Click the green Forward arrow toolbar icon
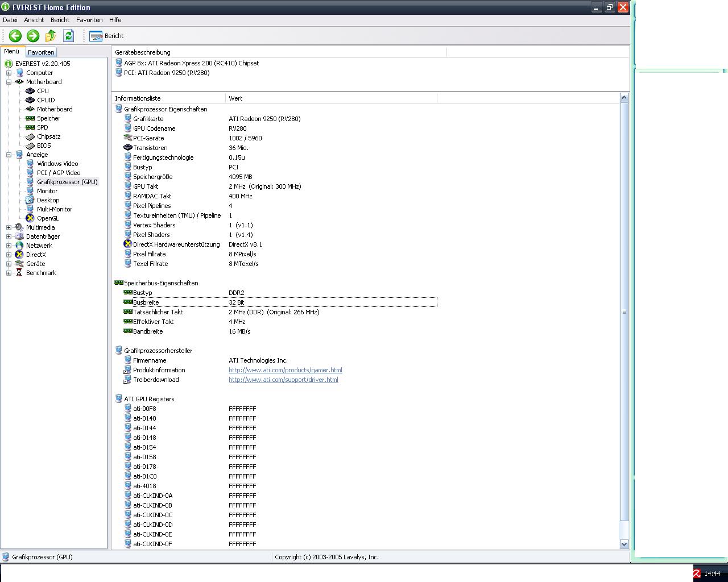Image resolution: width=728 pixels, height=582 pixels. pyautogui.click(x=33, y=36)
